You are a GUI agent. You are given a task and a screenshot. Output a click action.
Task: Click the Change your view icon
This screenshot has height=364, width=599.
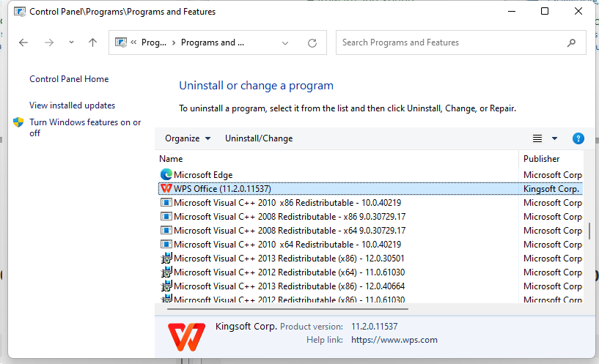pos(537,138)
